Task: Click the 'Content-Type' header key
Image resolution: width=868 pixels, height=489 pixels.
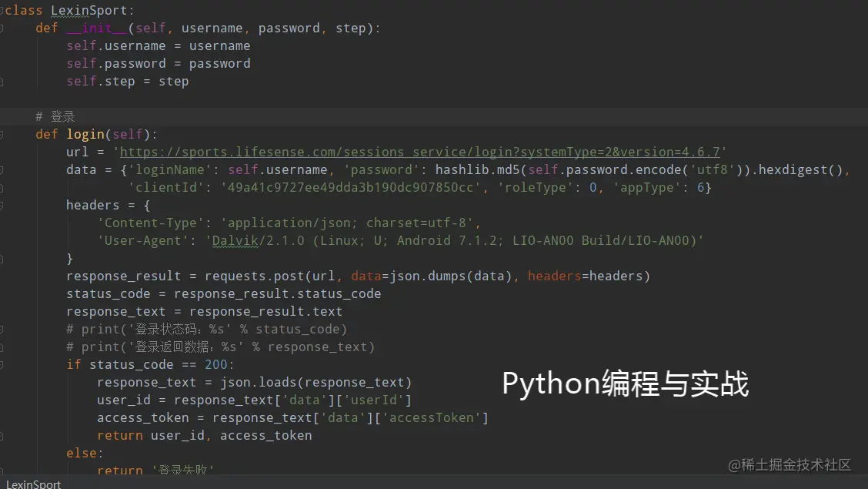Action: (x=151, y=223)
